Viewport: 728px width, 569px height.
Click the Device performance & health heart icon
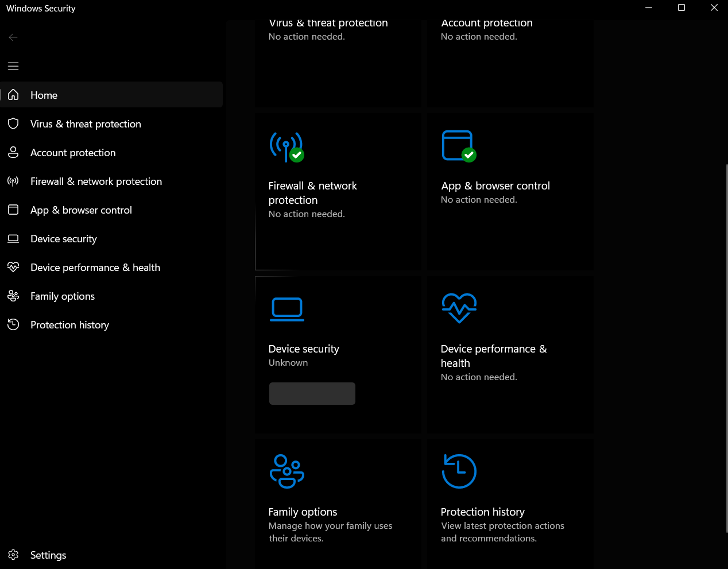13,267
